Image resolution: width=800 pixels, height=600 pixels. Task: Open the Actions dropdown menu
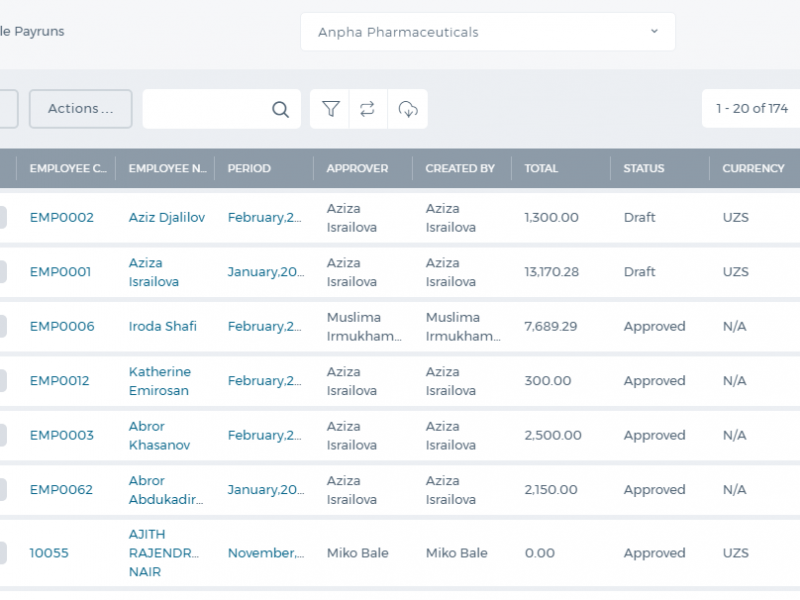(x=81, y=109)
